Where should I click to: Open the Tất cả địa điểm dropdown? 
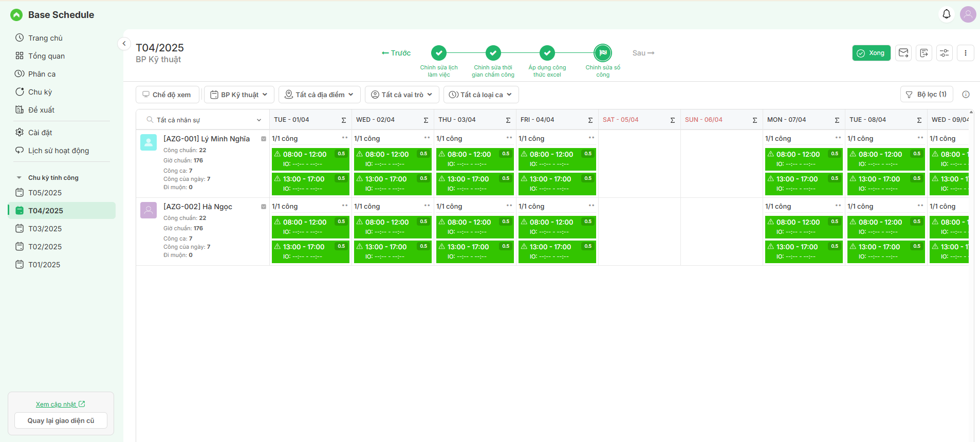pos(320,95)
